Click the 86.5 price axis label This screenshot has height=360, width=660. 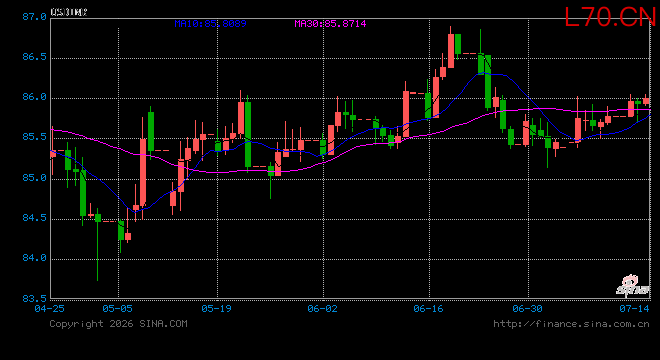pos(34,57)
